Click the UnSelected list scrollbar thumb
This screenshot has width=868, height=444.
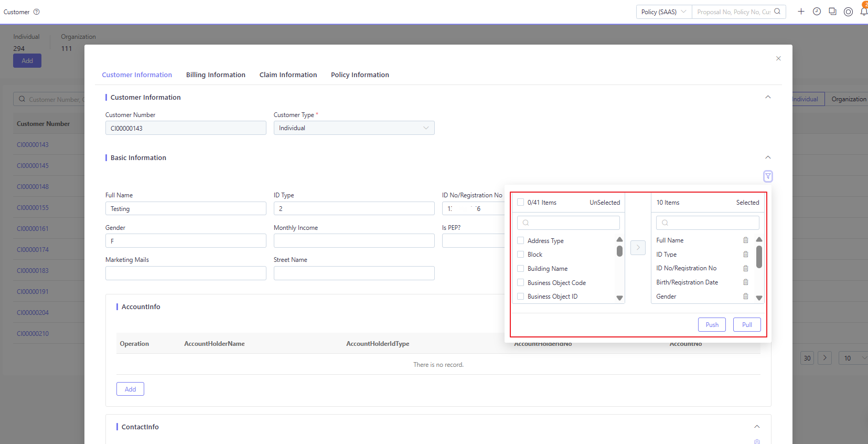point(619,251)
